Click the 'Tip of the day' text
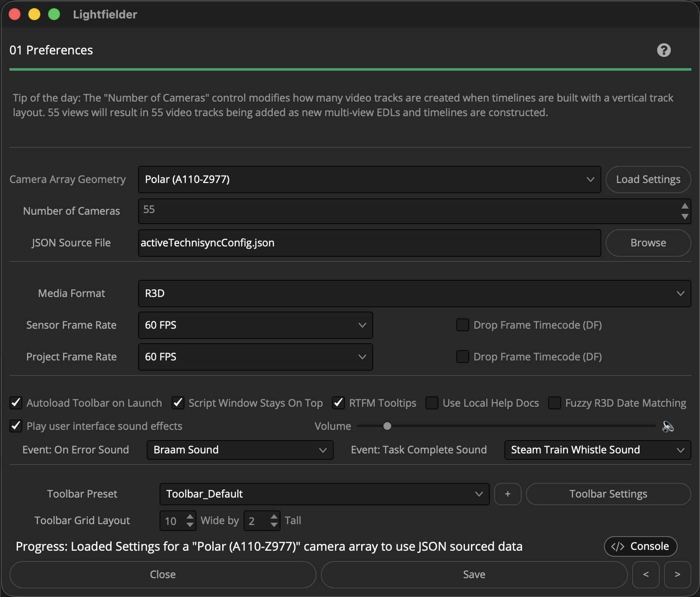 (x=343, y=105)
